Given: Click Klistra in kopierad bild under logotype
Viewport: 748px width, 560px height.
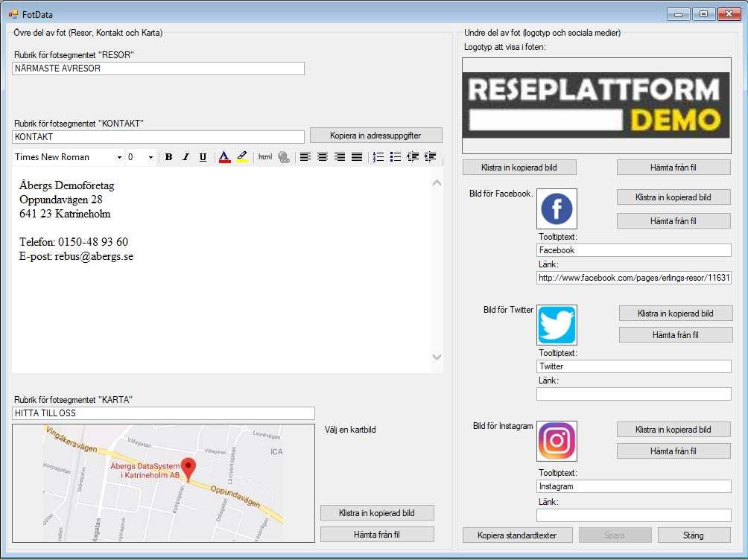Looking at the screenshot, I should (519, 168).
